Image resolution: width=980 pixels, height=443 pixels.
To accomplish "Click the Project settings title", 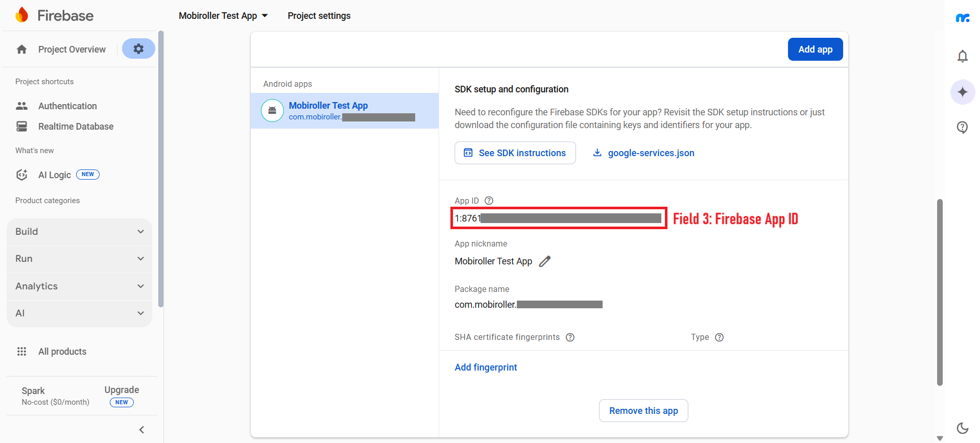I will (x=319, y=16).
